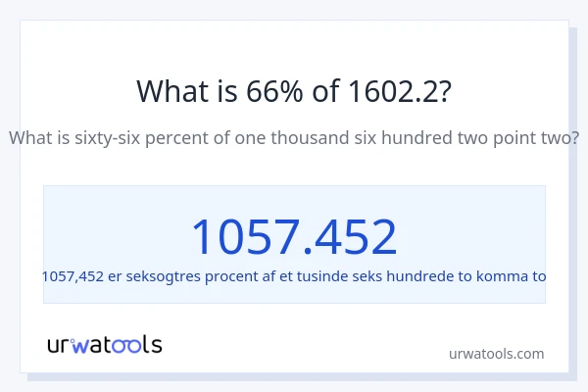The image size is (588, 392).
Task: Click 'komma to' ending the Danish sentence
Action: point(514,276)
